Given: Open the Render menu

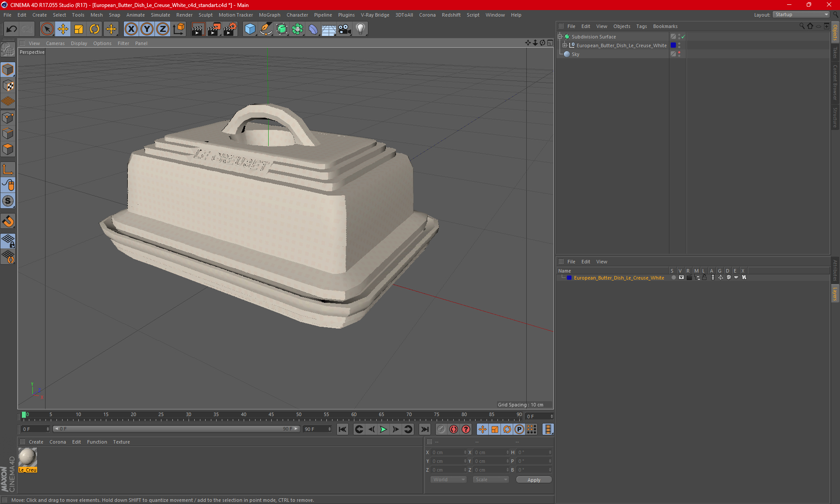Looking at the screenshot, I should click(x=184, y=15).
